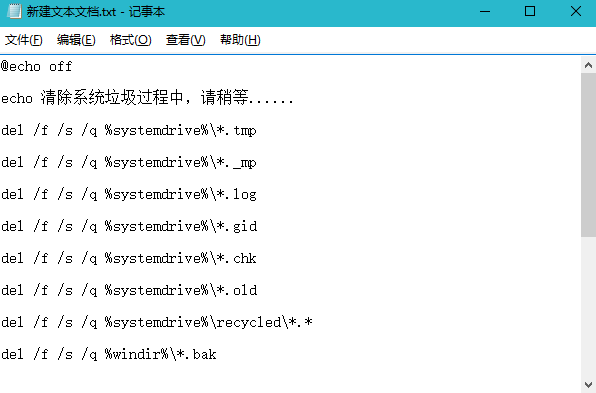Place cursor in the '*.log' line
Screen dimensions: 596x393
(129, 194)
